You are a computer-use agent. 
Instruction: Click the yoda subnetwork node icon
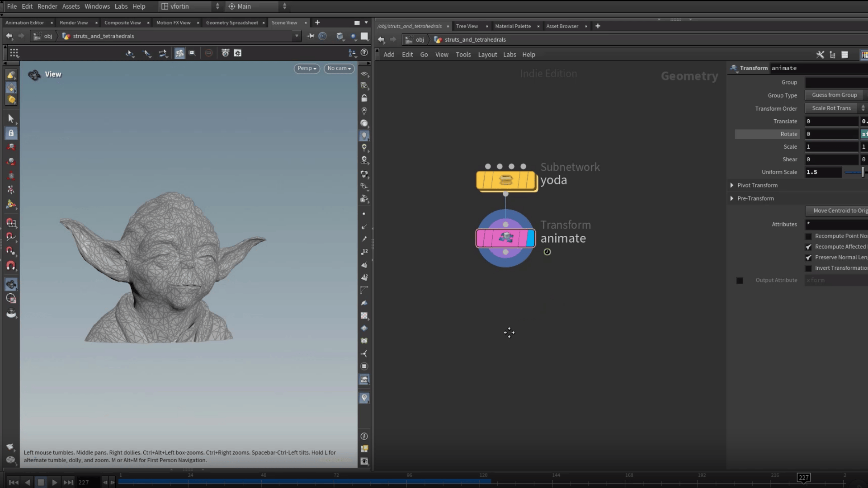506,180
